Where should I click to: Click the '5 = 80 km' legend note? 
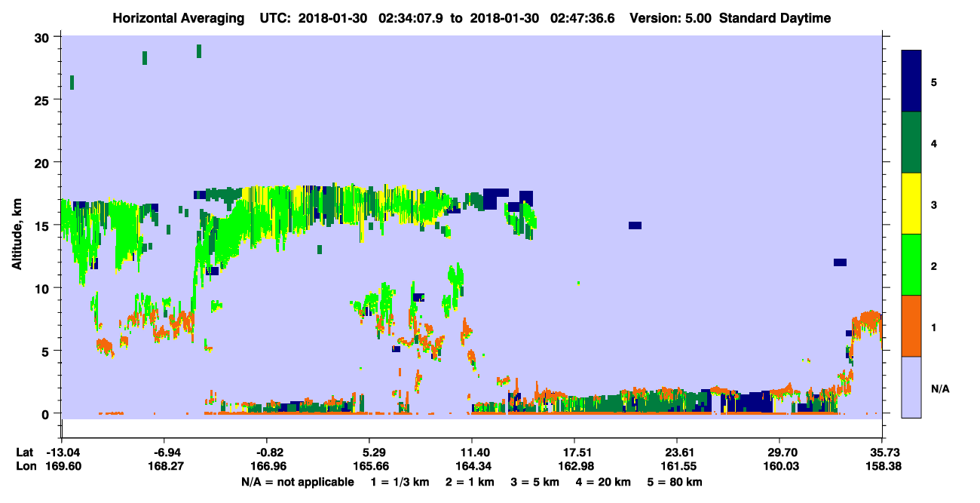click(x=674, y=482)
